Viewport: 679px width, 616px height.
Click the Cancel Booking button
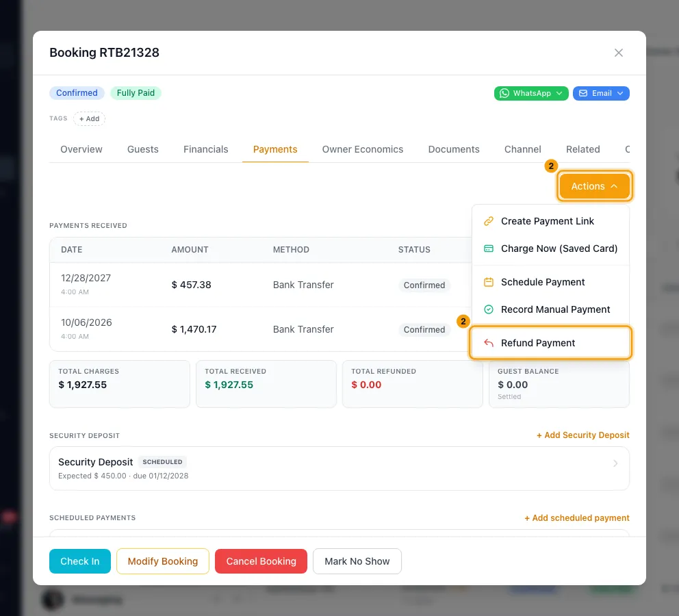click(x=261, y=561)
